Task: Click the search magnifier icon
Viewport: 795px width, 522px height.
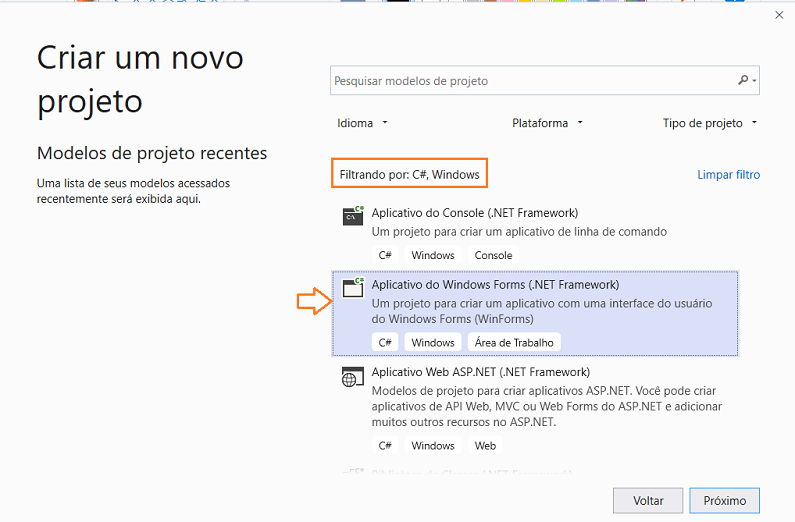Action: point(743,80)
